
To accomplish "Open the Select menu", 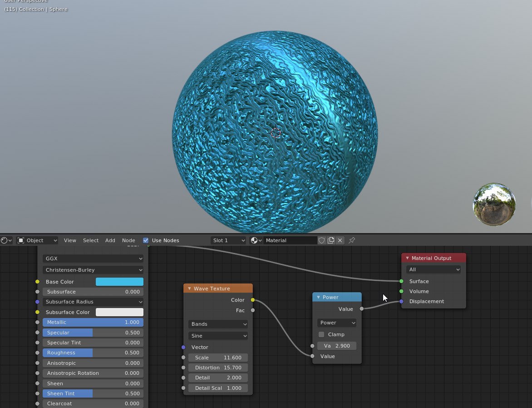I will [91, 240].
